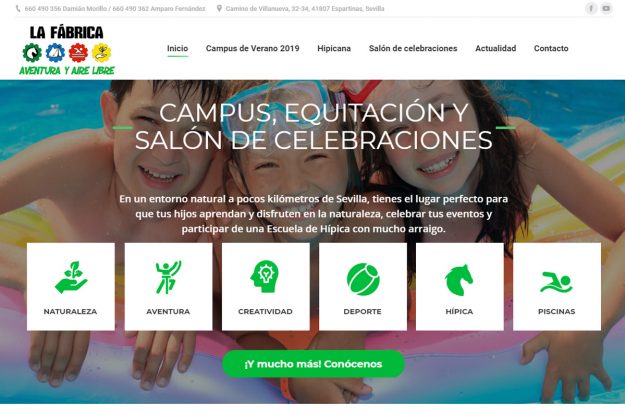Open the Actualidad page
This screenshot has height=417, width=625.
pos(495,48)
